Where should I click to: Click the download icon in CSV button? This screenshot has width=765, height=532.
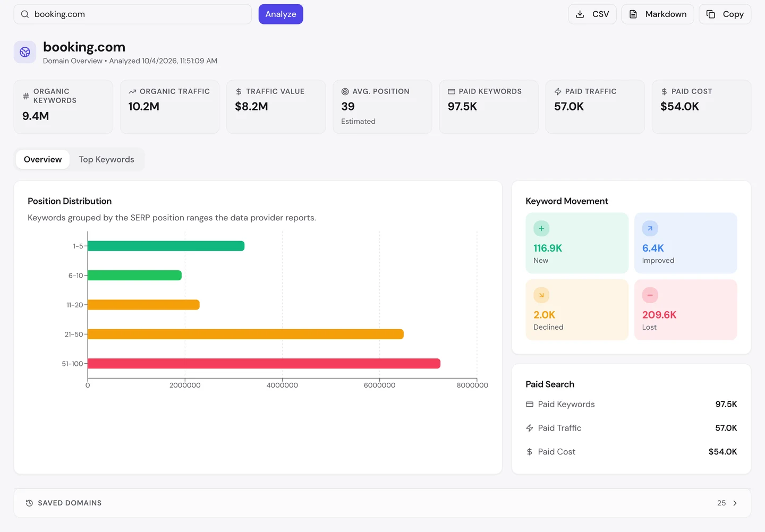point(580,14)
